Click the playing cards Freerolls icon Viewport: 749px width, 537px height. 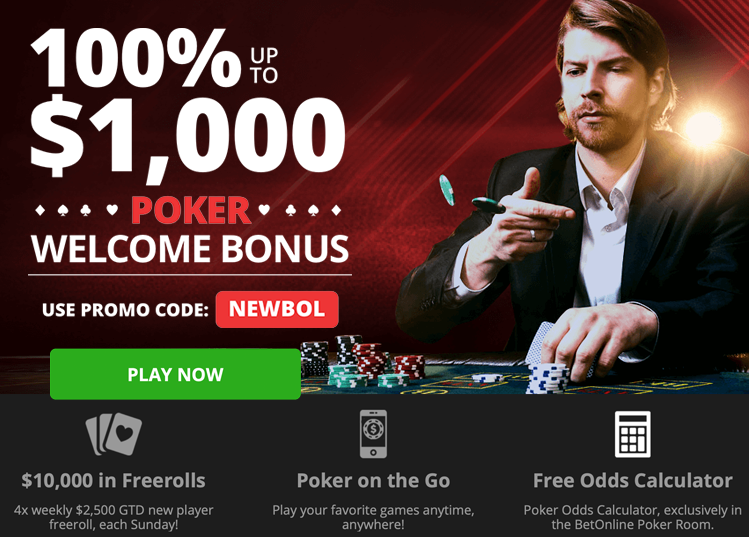[114, 434]
